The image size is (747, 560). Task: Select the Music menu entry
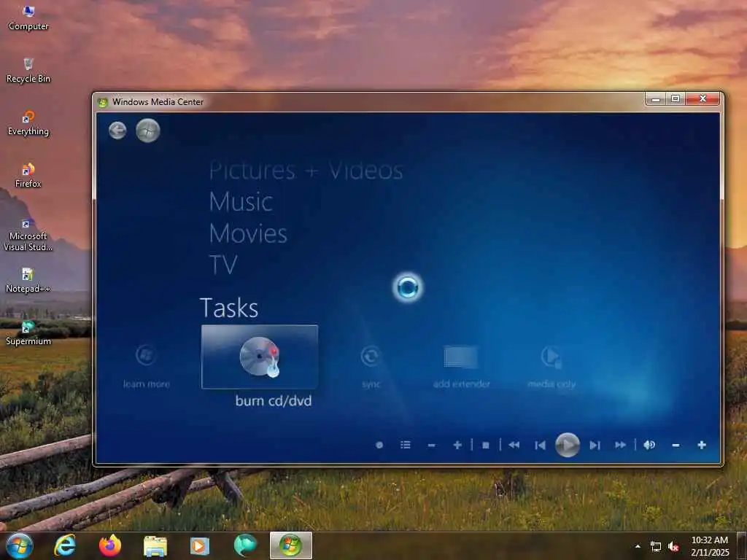[x=241, y=201]
